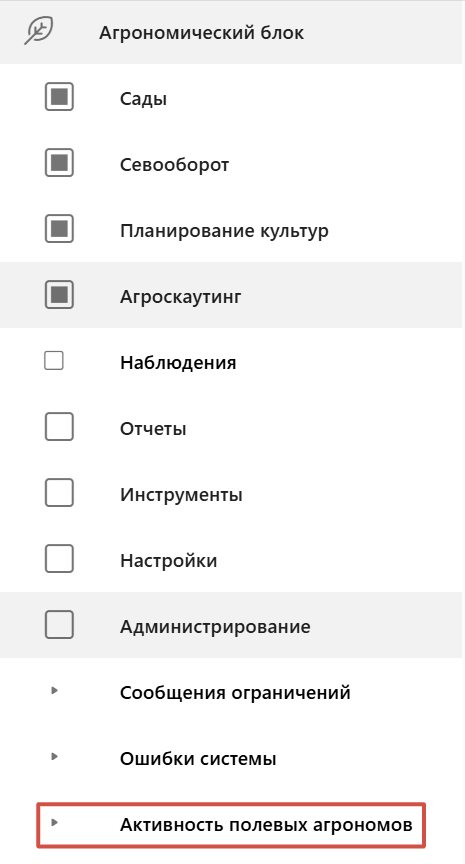This screenshot has width=465, height=864.
Task: Select the Администрирование label
Action: click(x=215, y=627)
